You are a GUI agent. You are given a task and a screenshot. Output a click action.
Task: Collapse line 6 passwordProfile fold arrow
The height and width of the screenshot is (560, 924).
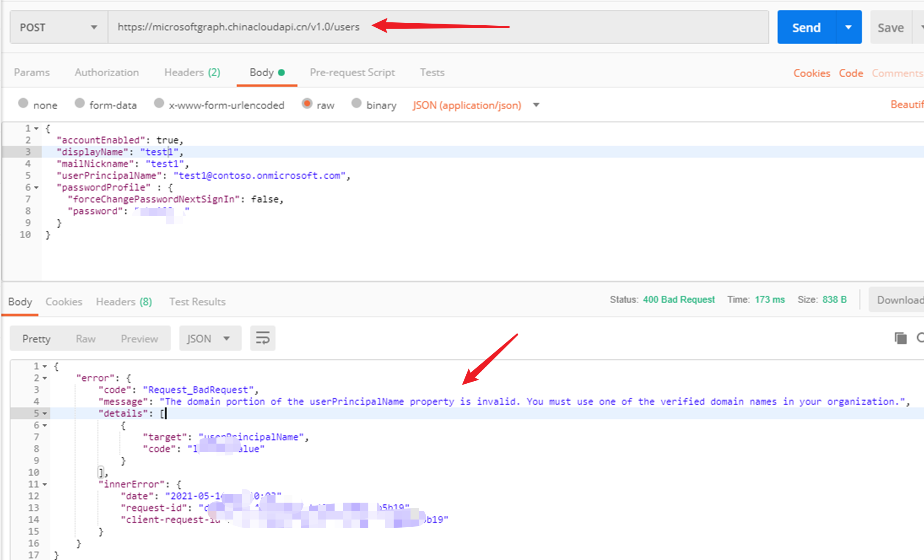[x=37, y=188]
